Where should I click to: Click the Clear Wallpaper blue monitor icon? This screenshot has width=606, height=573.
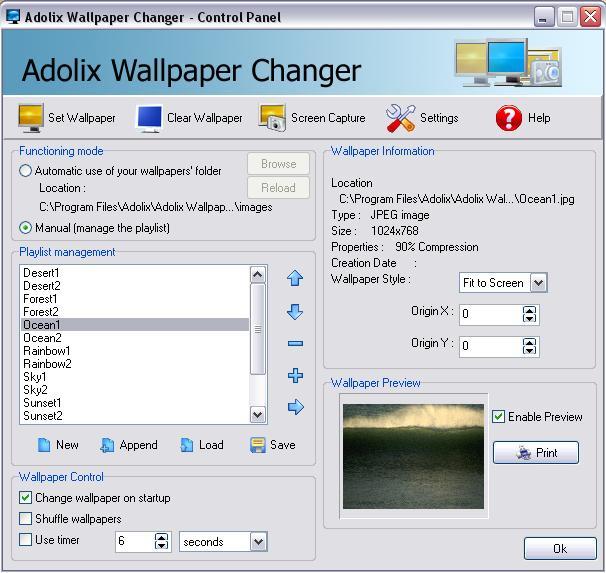point(149,118)
